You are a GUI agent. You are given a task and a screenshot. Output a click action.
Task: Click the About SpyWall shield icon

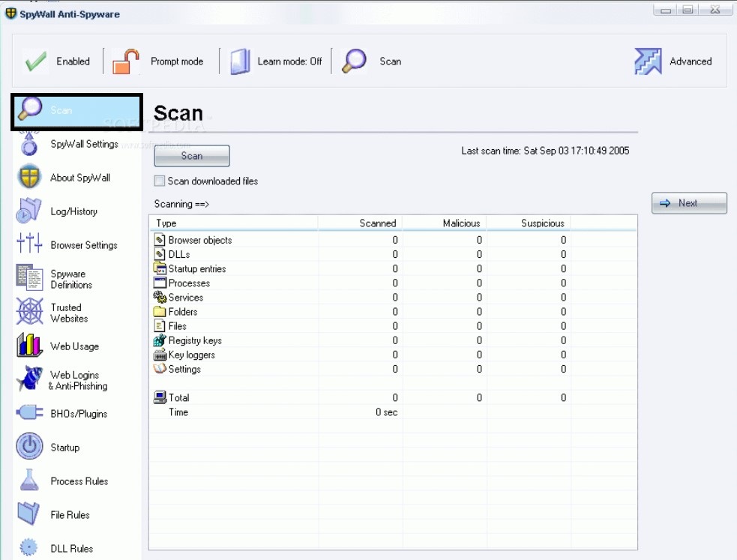[29, 177]
